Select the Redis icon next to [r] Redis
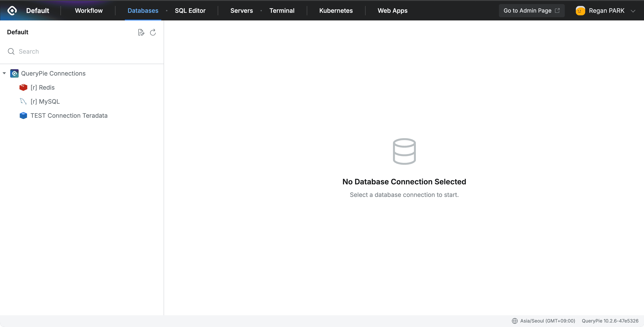 [x=23, y=87]
